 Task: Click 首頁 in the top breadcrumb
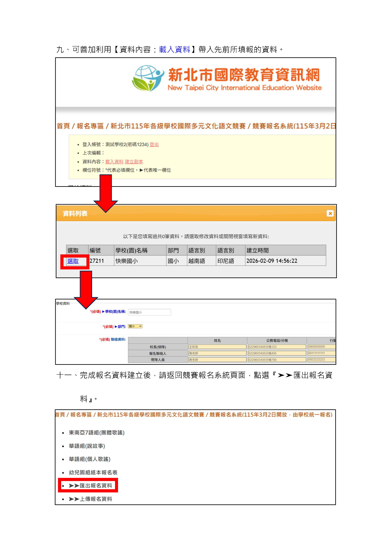coord(63,126)
